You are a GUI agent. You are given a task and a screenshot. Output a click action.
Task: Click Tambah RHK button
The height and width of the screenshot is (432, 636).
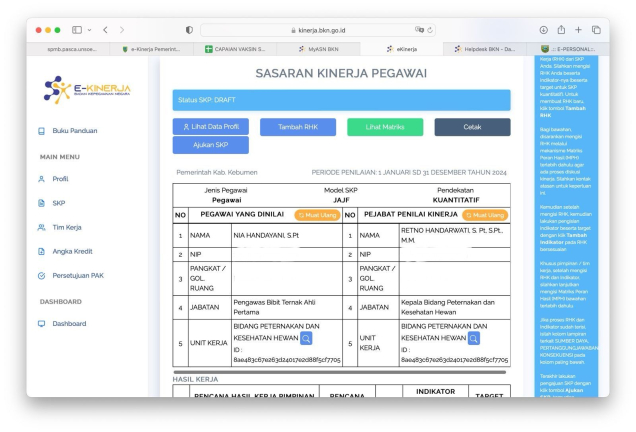click(298, 127)
